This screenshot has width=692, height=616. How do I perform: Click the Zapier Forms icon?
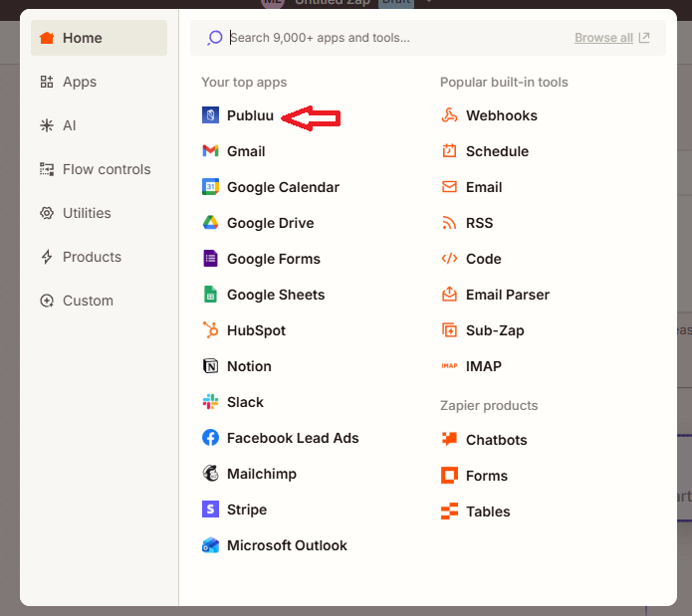[x=449, y=476]
